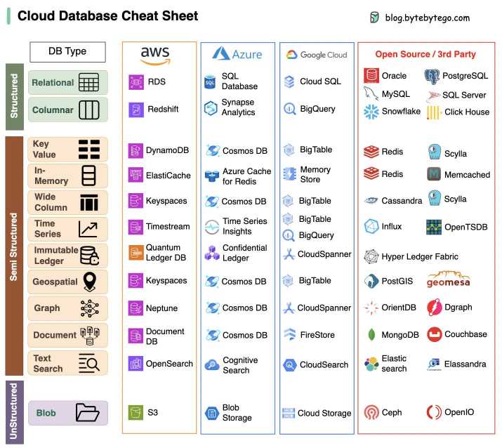Screen dimensions: 502x448
Task: Click the Azure logo
Action: pos(237,54)
